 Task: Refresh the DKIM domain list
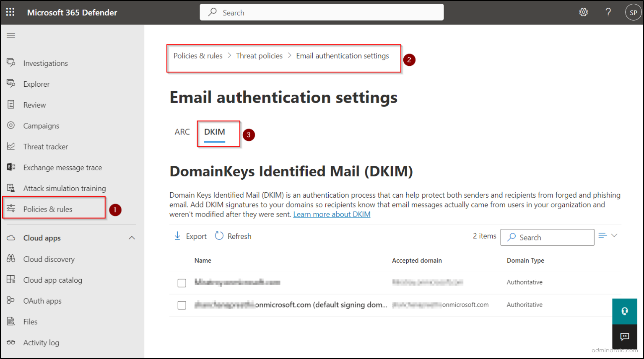tap(233, 236)
